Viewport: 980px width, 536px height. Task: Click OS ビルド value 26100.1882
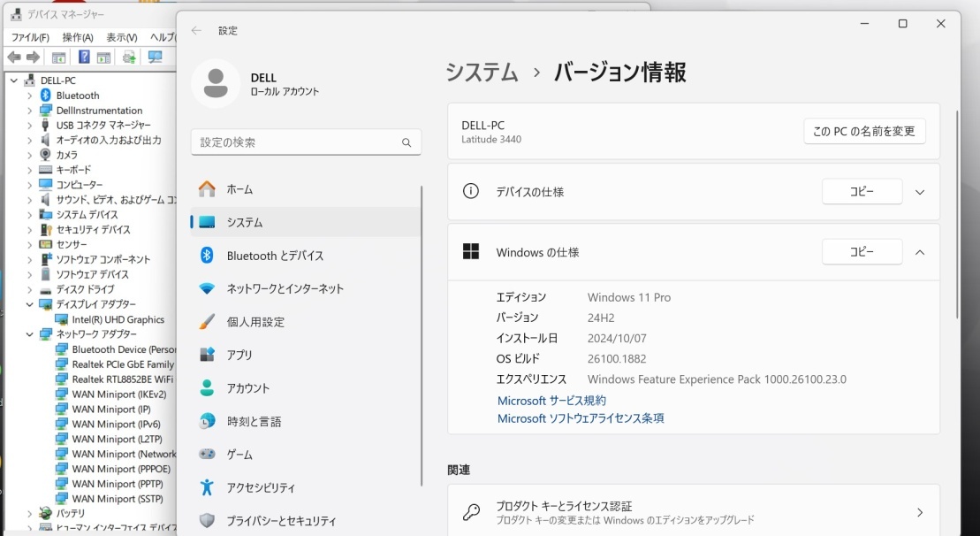617,359
